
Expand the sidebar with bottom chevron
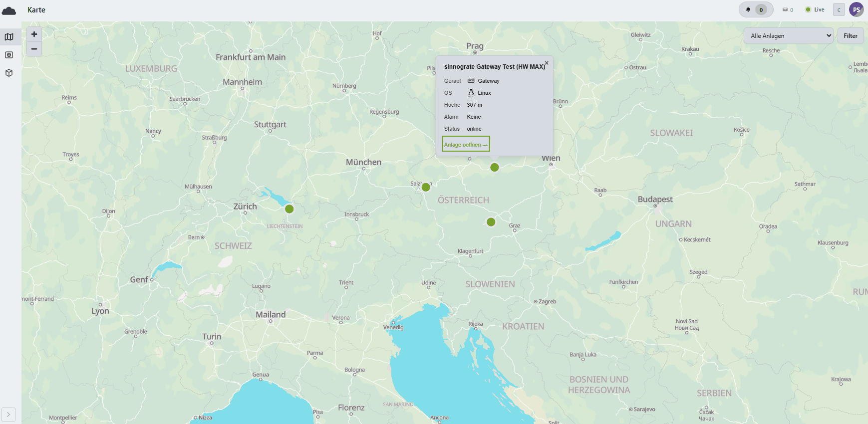8,415
